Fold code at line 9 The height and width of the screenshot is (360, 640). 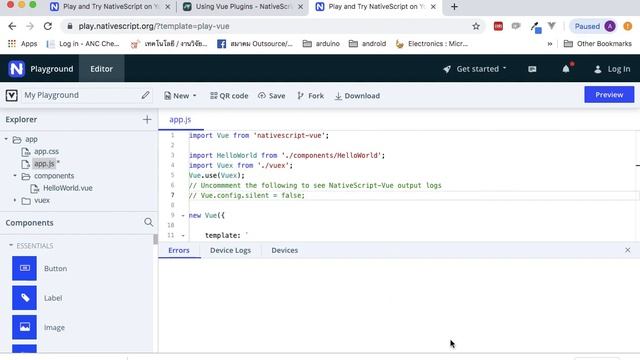(x=183, y=216)
